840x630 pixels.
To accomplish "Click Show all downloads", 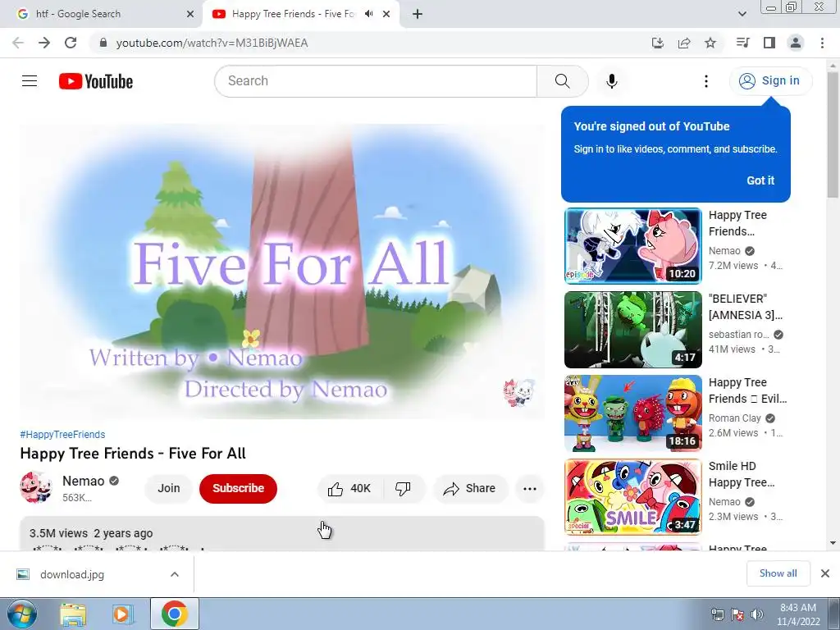I will pos(778,573).
